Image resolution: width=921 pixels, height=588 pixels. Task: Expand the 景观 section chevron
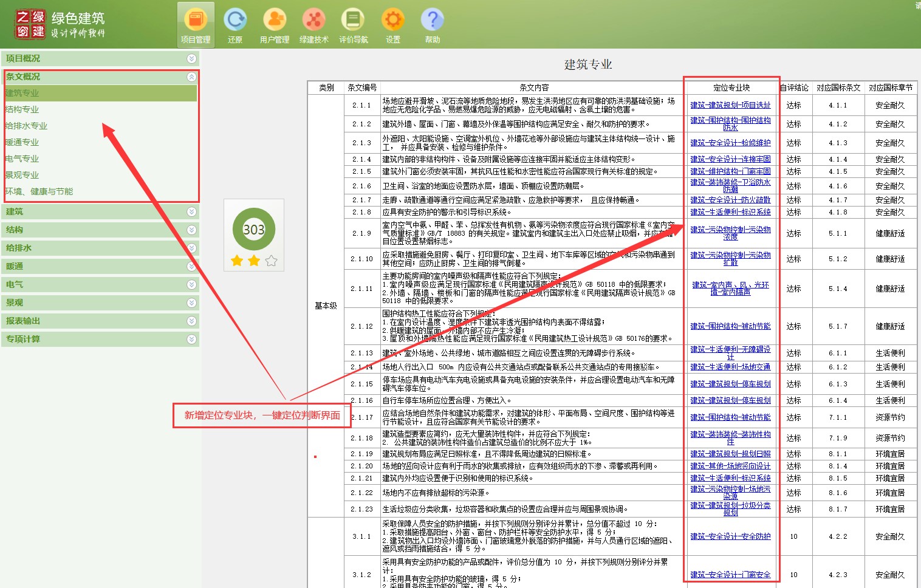[x=191, y=303]
